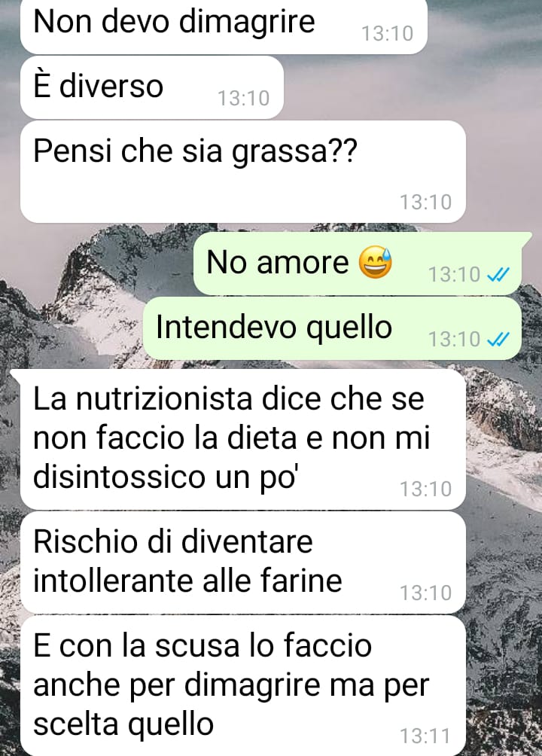Viewport: 542px width, 756px height.
Task: Click the 13:10 timestamp of 'È diverso'
Action: point(243,99)
